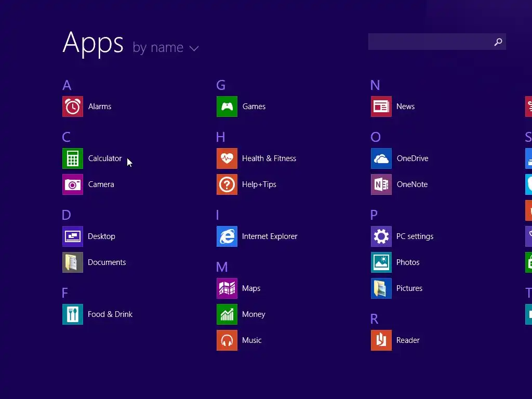Viewport: 532px width, 399px height.
Task: Open the Documents folder icon
Action: [73, 262]
